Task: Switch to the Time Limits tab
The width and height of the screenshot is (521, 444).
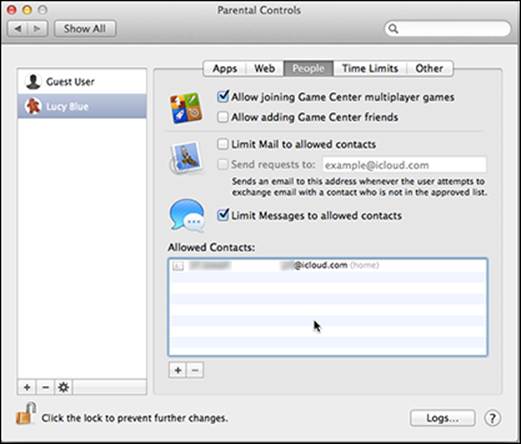Action: (x=370, y=68)
